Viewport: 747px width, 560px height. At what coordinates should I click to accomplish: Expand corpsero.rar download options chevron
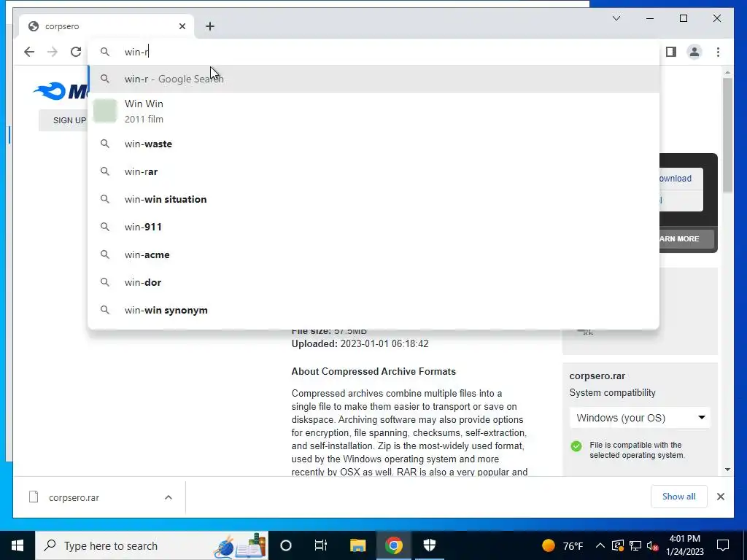tap(169, 497)
